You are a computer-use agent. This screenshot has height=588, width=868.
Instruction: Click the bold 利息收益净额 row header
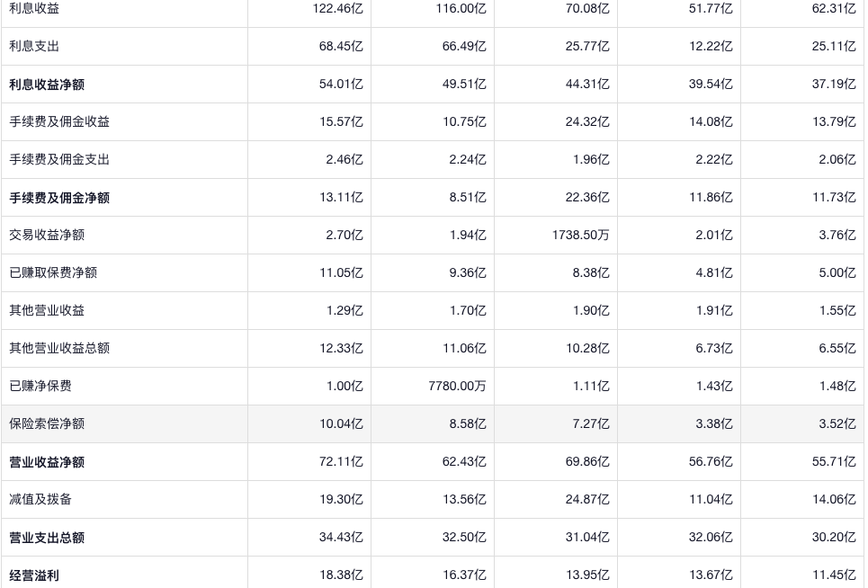47,85
